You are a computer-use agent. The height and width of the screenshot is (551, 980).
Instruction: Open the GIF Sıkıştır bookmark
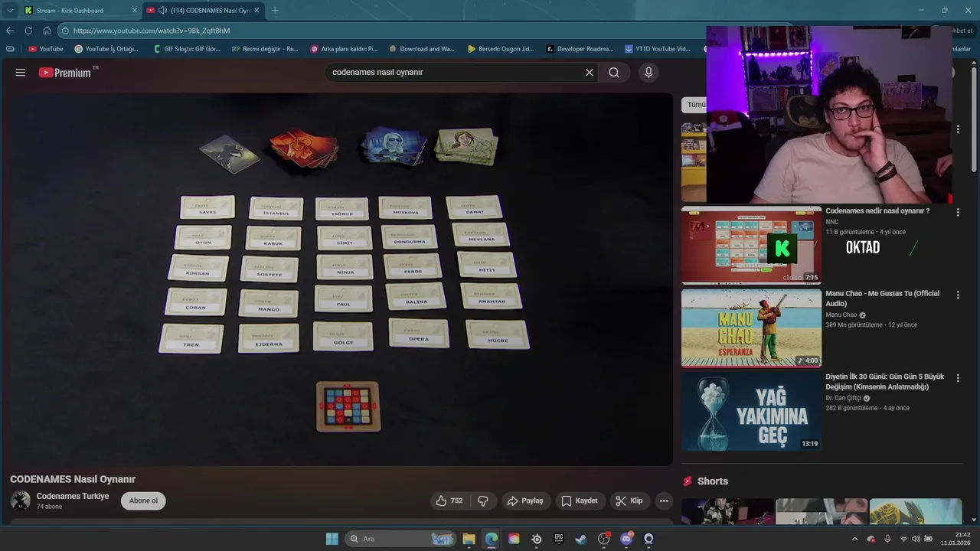tap(186, 48)
